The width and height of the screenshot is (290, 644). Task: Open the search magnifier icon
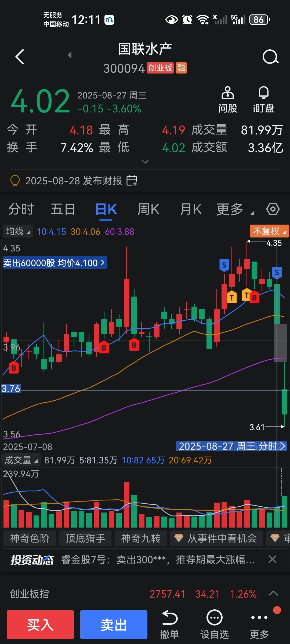(x=270, y=57)
